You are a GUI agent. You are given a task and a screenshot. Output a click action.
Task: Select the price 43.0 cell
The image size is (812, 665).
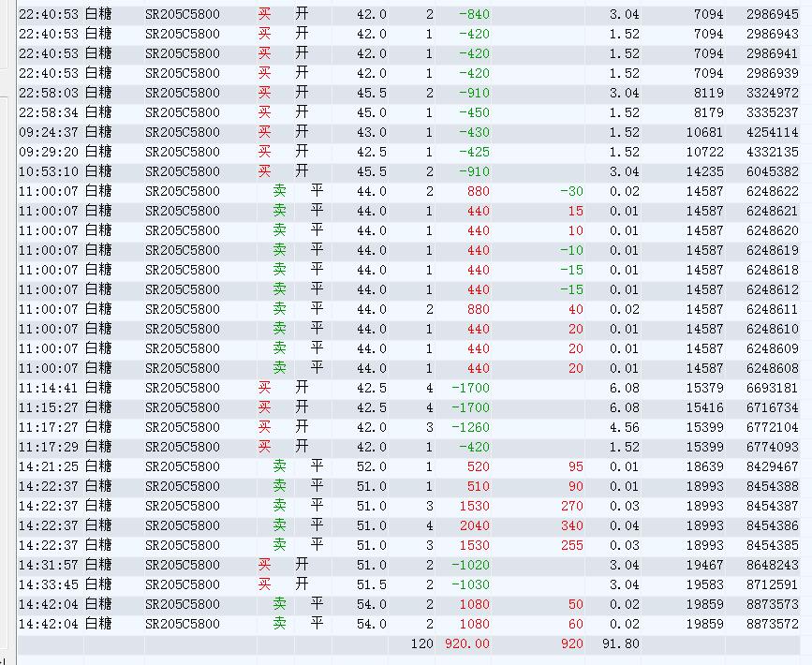click(371, 133)
